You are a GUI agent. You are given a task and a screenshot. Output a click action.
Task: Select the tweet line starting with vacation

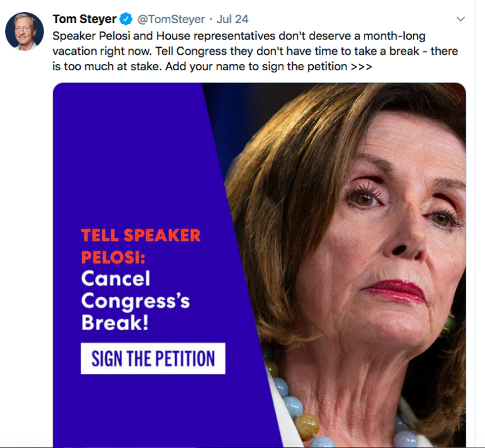click(x=255, y=51)
